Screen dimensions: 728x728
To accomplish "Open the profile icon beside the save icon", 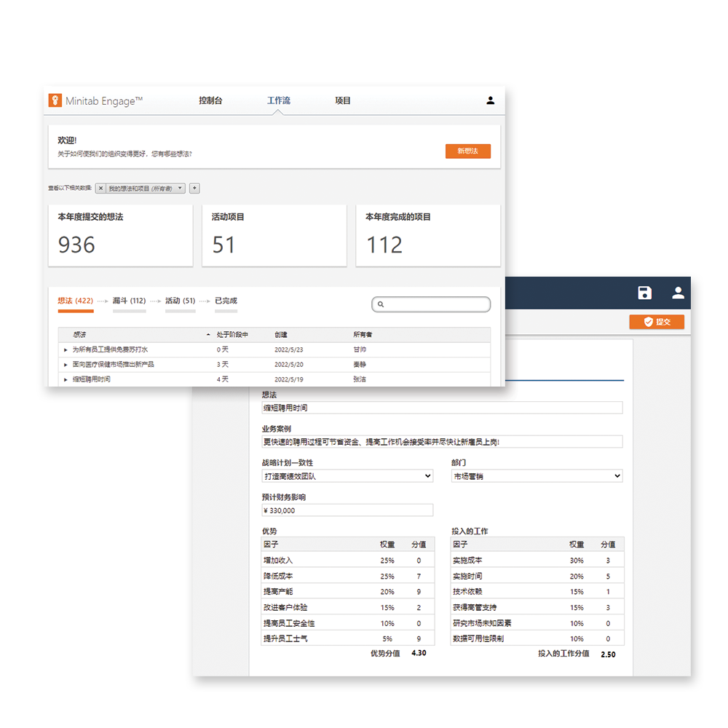I will (678, 293).
